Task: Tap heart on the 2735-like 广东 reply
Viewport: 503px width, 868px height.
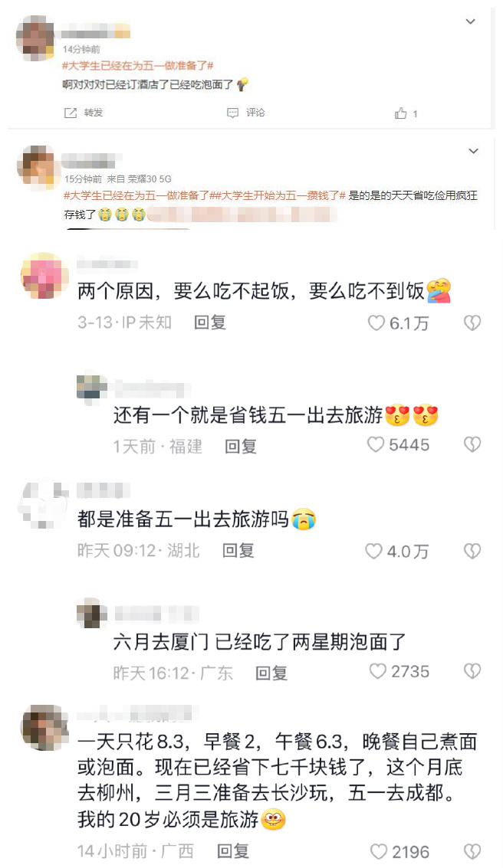Action: pyautogui.click(x=377, y=671)
